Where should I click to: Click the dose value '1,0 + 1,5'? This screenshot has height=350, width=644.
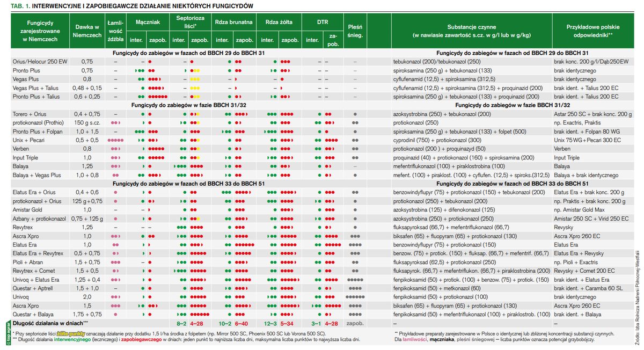tap(87, 132)
